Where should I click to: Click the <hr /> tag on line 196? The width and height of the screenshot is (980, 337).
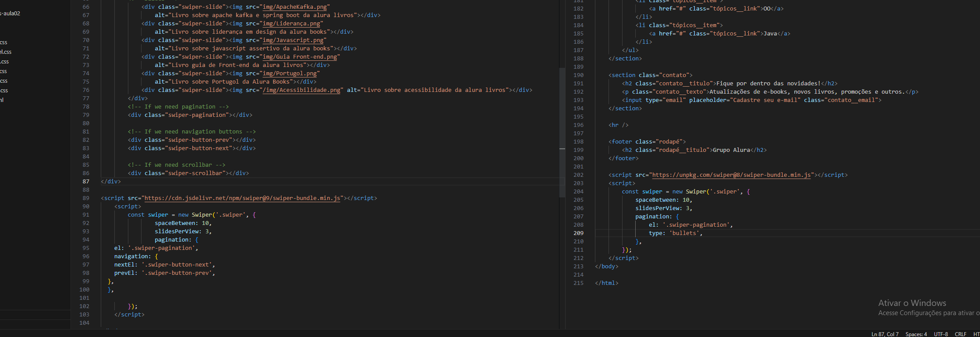click(x=619, y=125)
